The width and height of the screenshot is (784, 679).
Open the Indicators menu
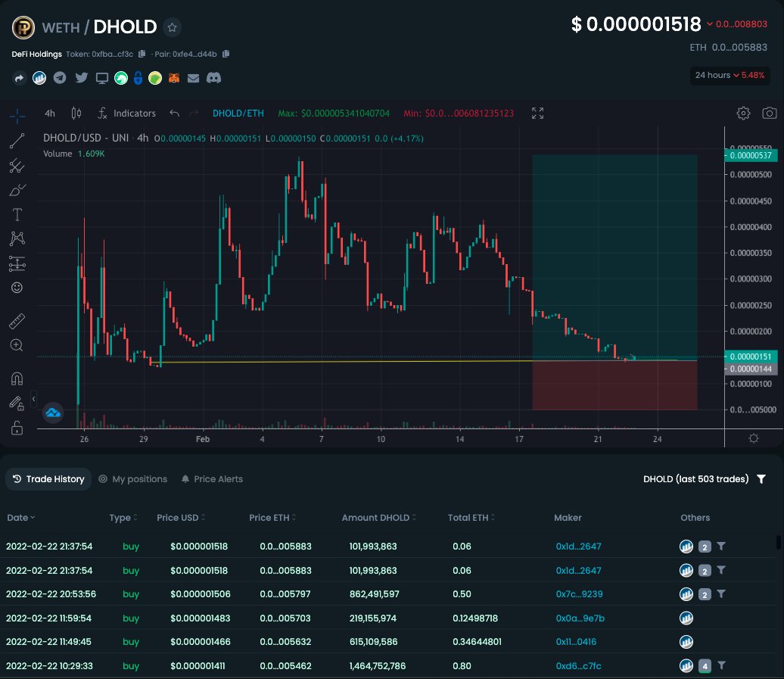[x=127, y=114]
